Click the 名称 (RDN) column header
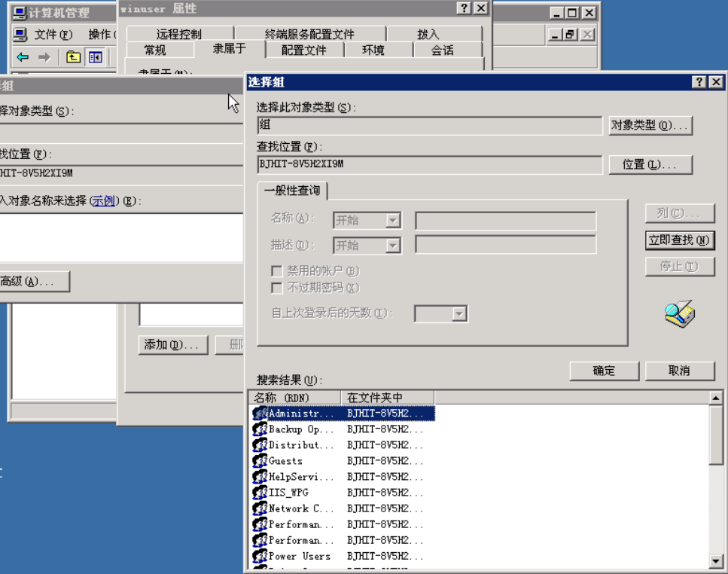This screenshot has height=574, width=728. [295, 398]
